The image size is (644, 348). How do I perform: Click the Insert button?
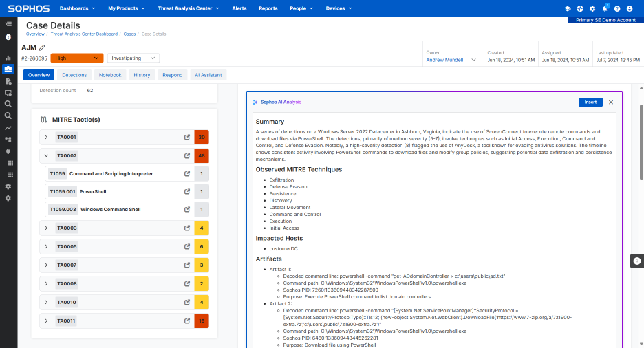590,102
